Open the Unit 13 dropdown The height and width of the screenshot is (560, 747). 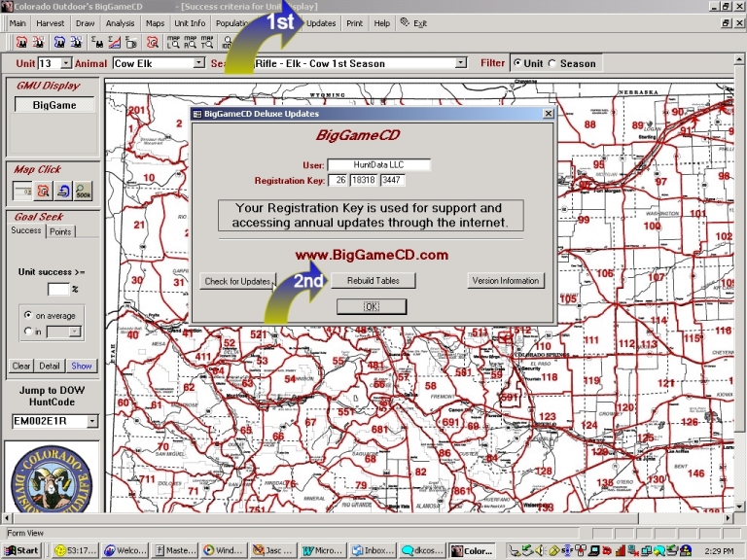[x=66, y=63]
